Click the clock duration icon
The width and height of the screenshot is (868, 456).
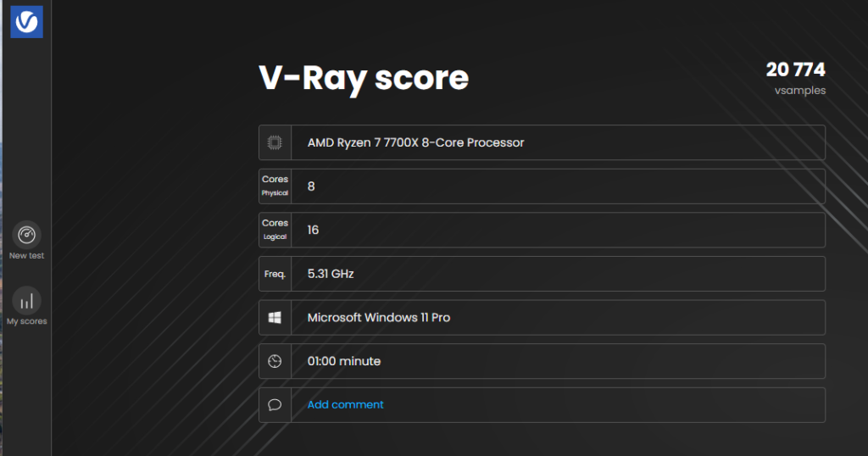[275, 361]
